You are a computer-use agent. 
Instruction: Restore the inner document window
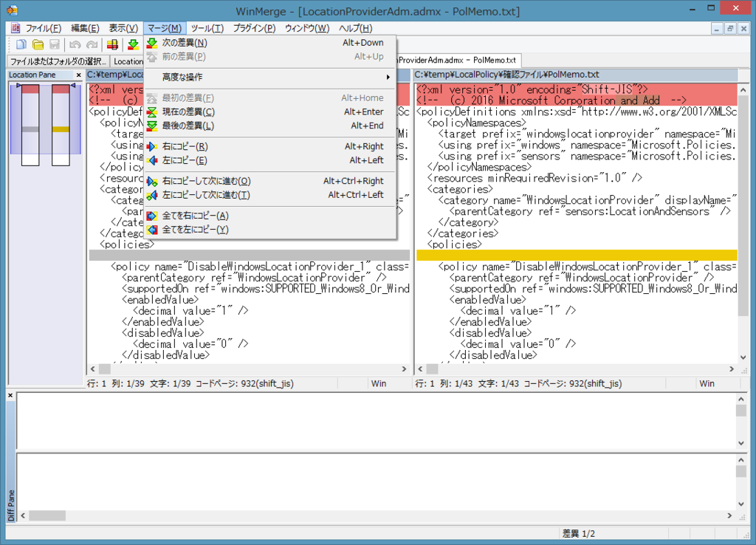730,29
